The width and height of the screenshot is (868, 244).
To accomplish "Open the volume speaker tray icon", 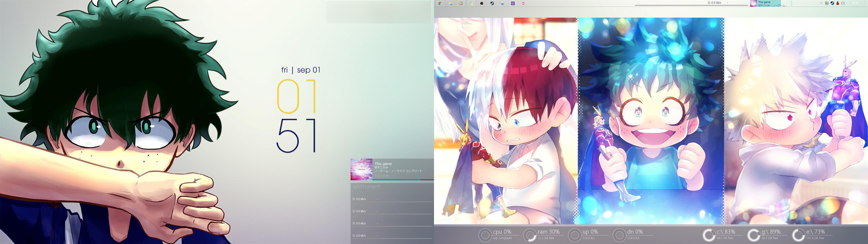I will (843, 3).
